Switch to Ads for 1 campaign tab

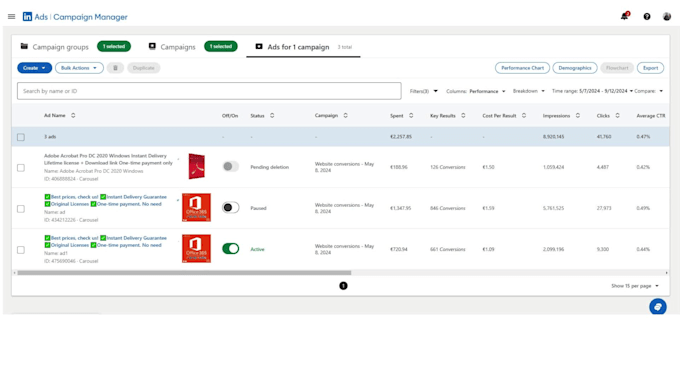298,47
